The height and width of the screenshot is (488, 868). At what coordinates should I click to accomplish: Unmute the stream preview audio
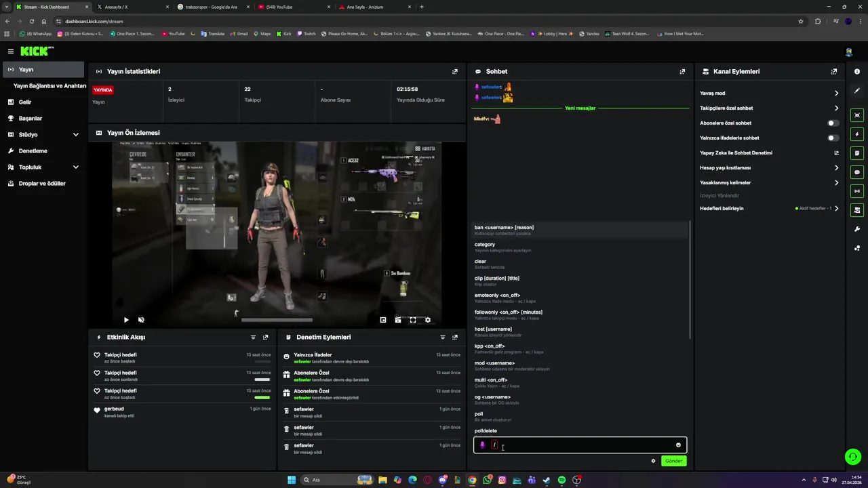pyautogui.click(x=141, y=320)
